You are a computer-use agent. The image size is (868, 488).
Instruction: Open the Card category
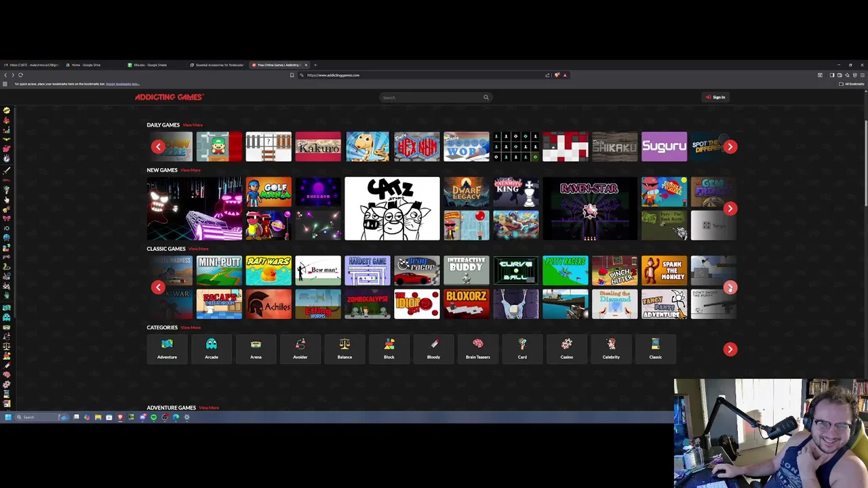click(x=522, y=349)
